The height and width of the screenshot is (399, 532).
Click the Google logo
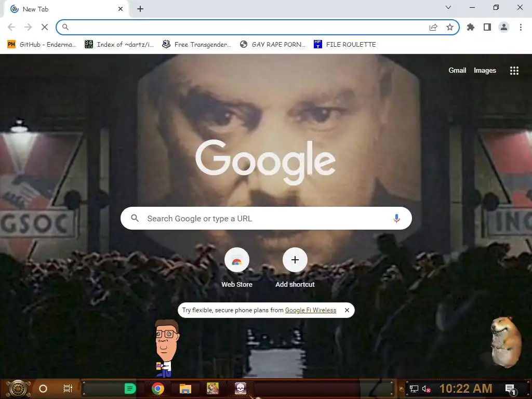(x=265, y=162)
